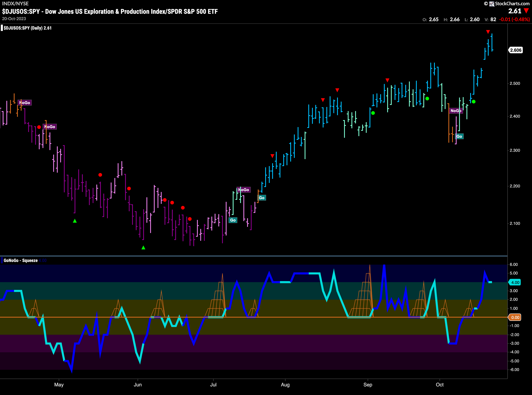Image resolution: width=532 pixels, height=395 pixels.
Task: Click the red dot at 2.19 before June
Action: pos(129,188)
